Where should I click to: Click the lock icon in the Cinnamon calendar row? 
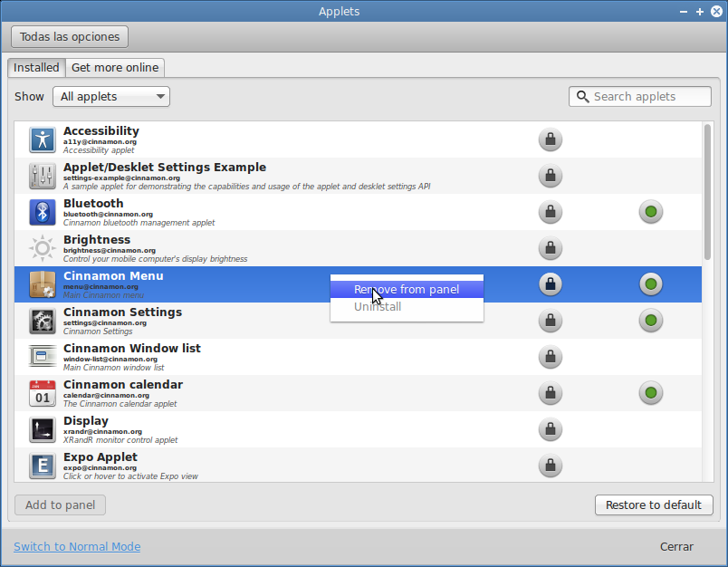(551, 393)
